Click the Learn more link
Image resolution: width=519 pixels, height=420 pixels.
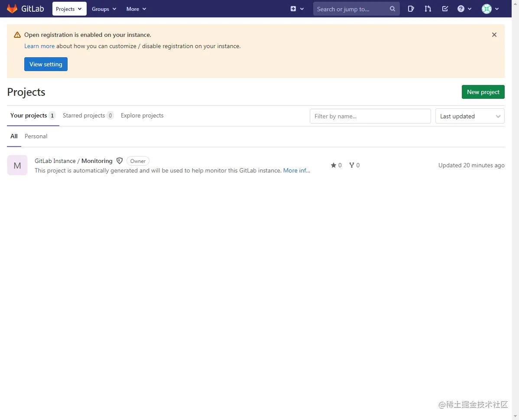(39, 46)
